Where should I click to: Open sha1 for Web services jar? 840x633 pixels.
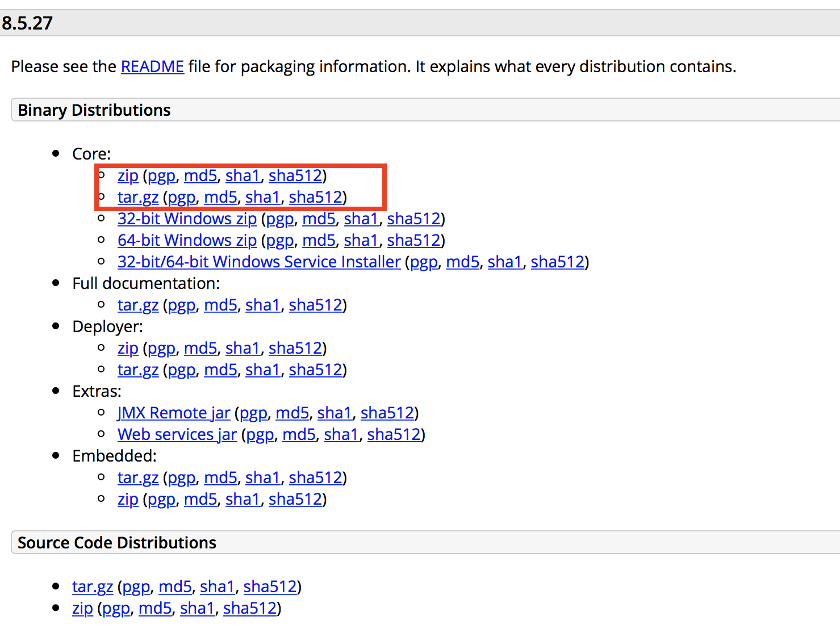[341, 435]
